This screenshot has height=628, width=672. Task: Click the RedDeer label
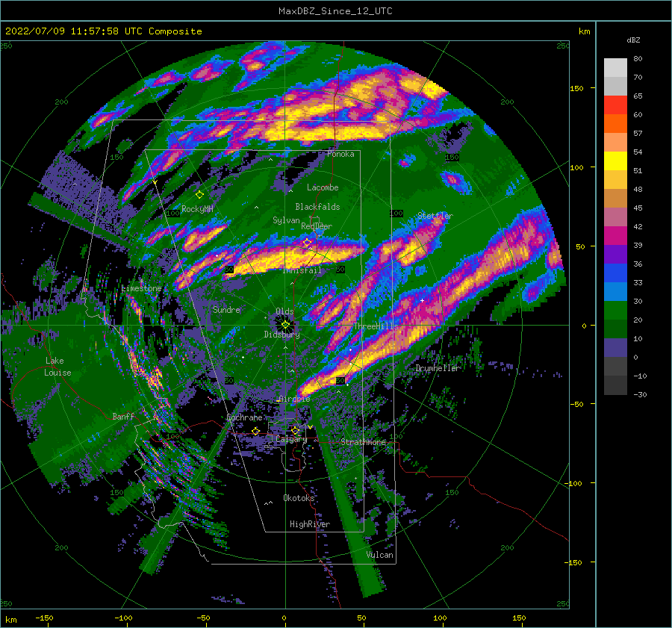(x=317, y=226)
